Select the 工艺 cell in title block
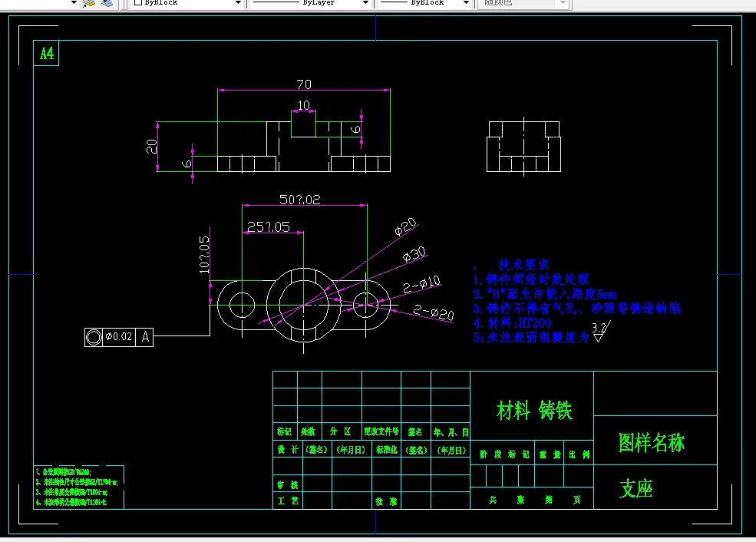The height and width of the screenshot is (542, 756). click(288, 501)
